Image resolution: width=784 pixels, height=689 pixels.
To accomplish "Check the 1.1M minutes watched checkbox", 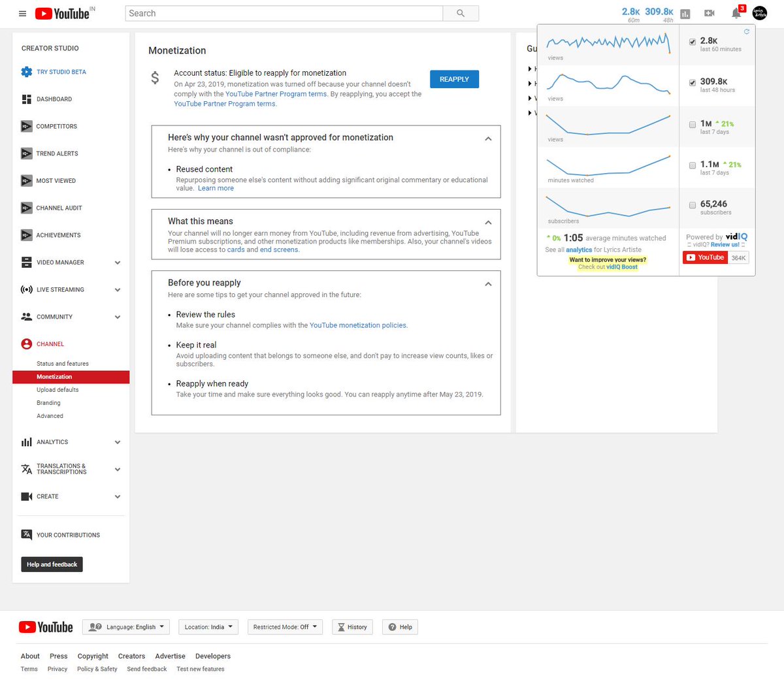I will (x=693, y=165).
